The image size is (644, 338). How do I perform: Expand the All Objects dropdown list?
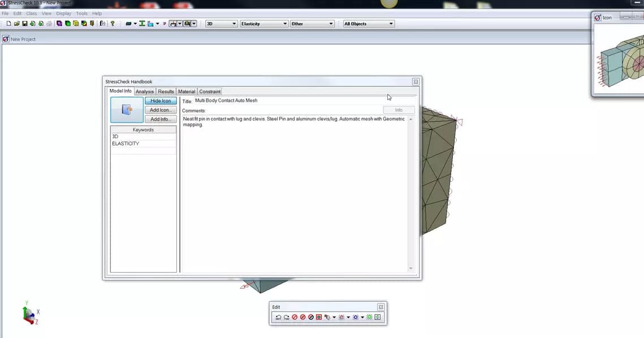tap(392, 23)
